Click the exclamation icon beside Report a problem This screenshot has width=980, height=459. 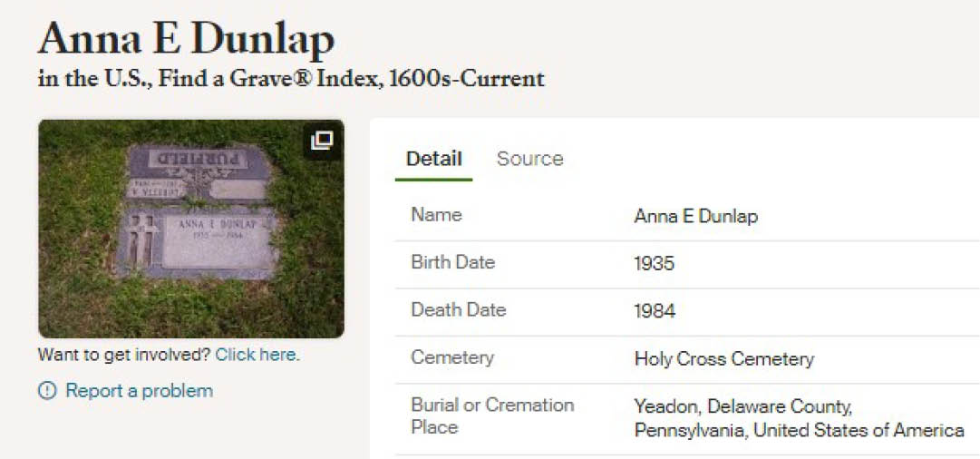tap(47, 391)
